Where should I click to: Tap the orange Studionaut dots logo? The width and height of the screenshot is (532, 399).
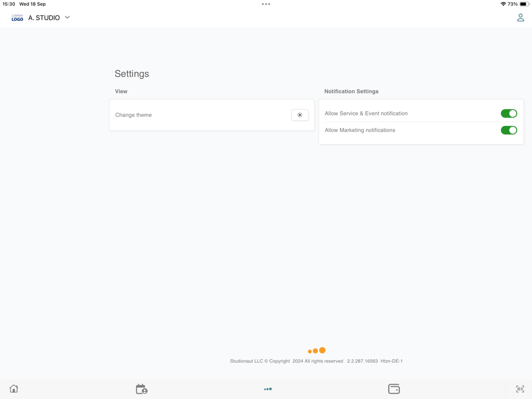coord(317,351)
